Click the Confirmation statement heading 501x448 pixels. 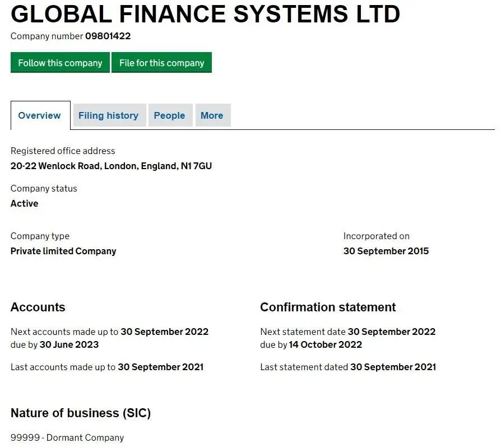pyautogui.click(x=328, y=307)
